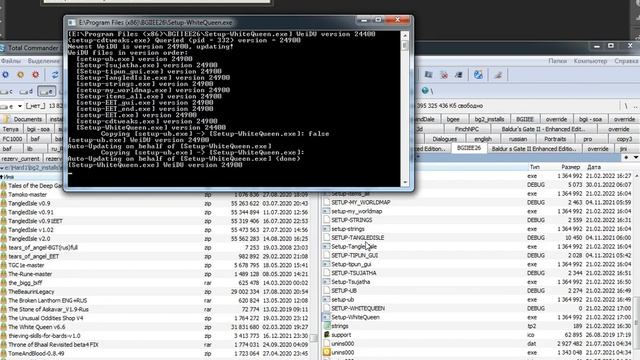Open the Компьютер menu
The height and width of the screenshot is (360, 640).
tap(590, 61)
